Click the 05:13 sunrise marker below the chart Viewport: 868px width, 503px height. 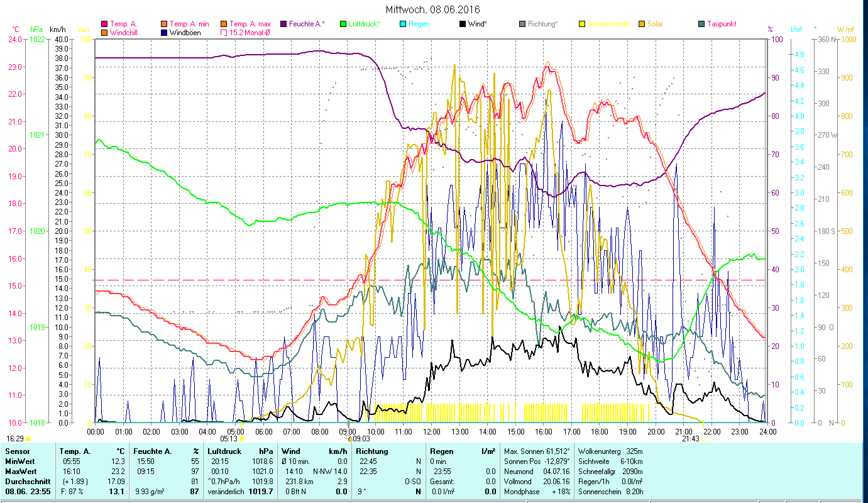point(229,439)
